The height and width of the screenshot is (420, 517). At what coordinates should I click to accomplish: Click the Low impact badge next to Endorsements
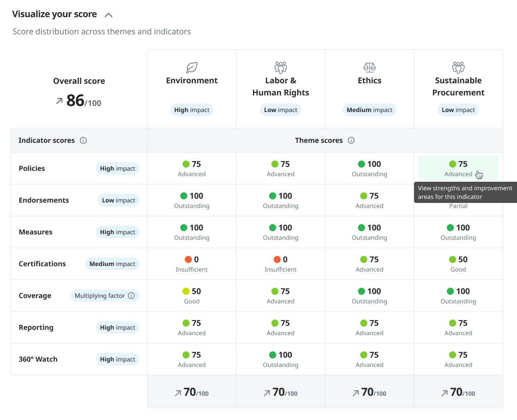click(119, 200)
